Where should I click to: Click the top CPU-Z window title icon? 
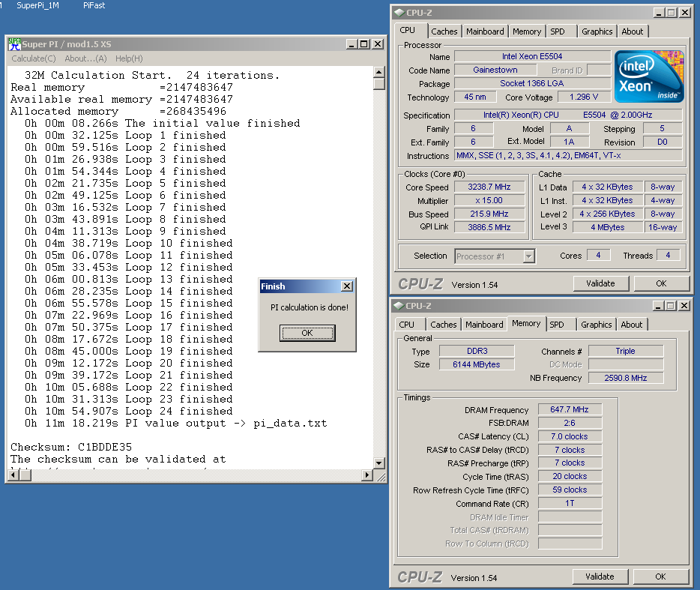(399, 13)
